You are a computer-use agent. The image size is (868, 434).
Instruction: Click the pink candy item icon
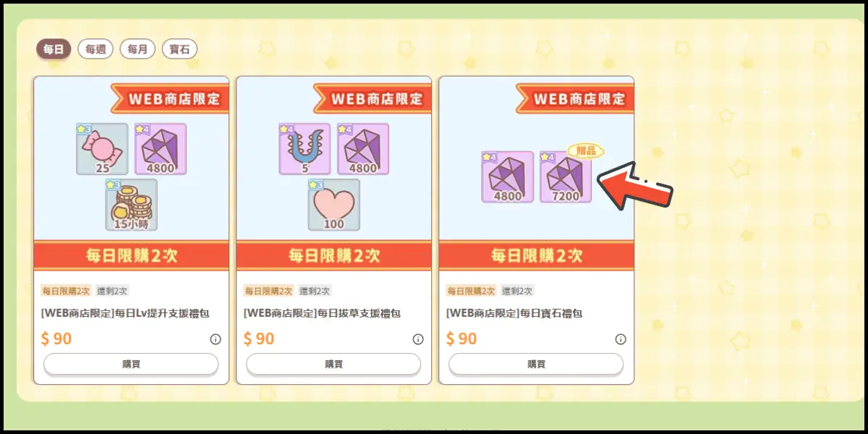coord(102,148)
